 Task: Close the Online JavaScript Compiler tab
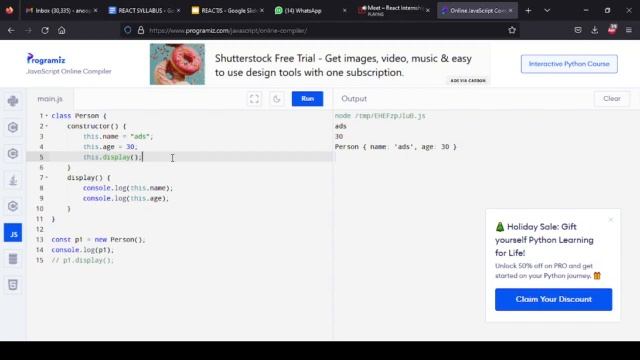pyautogui.click(x=511, y=11)
